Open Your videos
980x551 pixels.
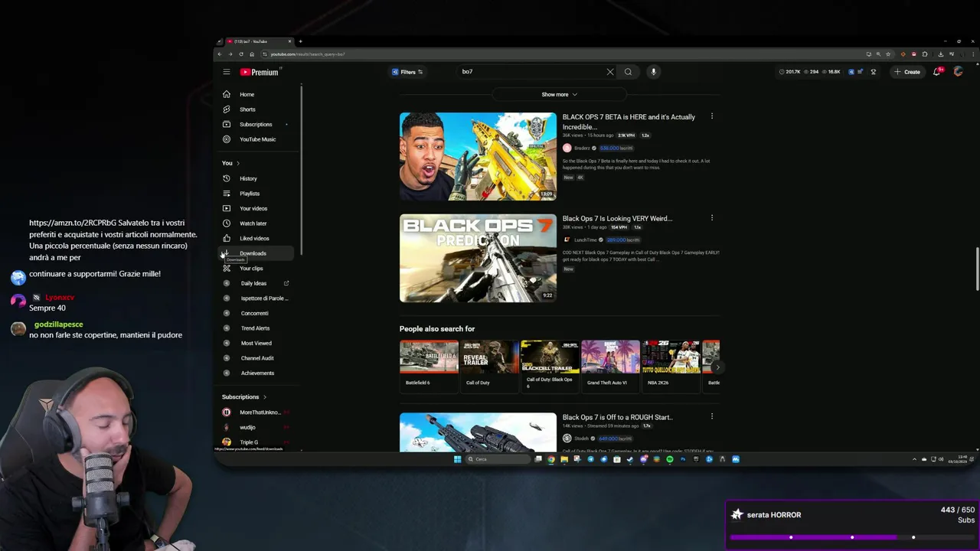coord(257,208)
